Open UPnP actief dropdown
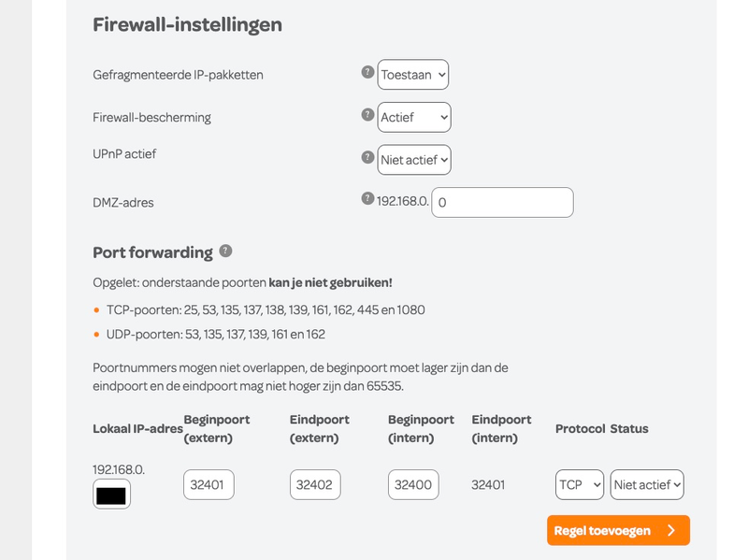 [x=414, y=160]
